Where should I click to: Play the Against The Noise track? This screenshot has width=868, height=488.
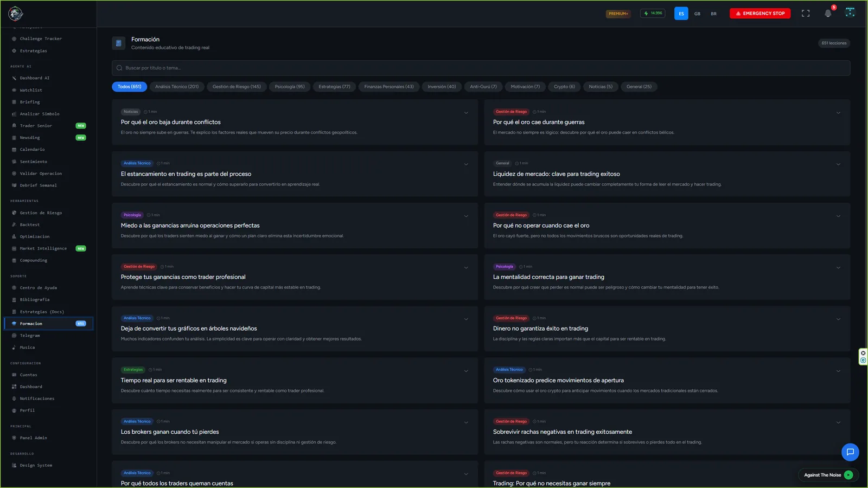(848, 475)
